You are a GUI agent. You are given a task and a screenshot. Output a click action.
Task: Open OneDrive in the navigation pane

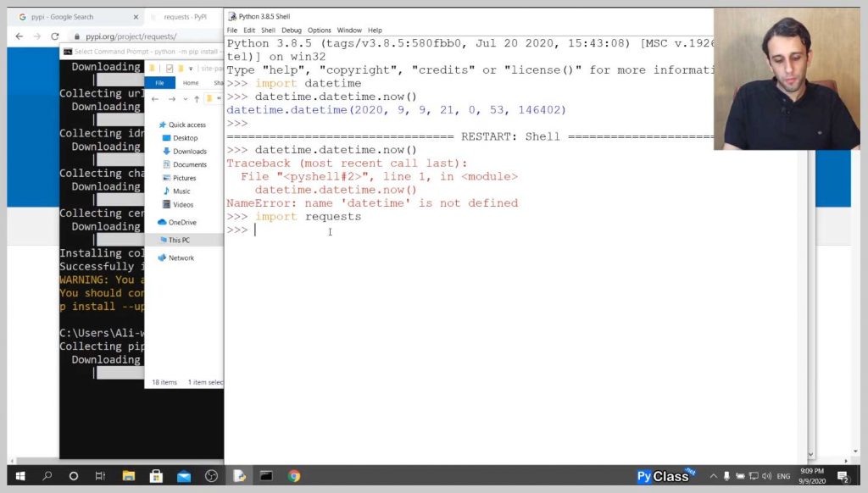[x=181, y=222]
